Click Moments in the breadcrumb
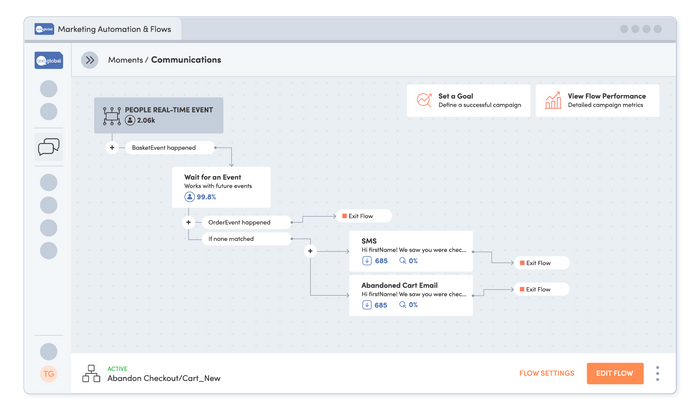The image size is (700, 412). (124, 60)
